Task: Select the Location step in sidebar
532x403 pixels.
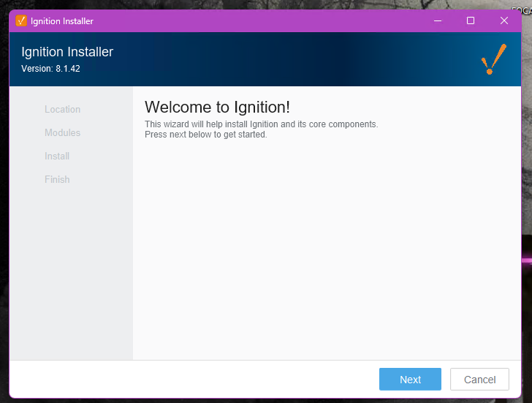Action: pyautogui.click(x=62, y=109)
